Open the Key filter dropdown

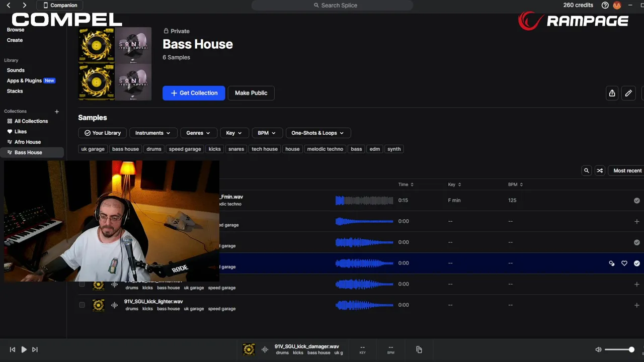(234, 133)
